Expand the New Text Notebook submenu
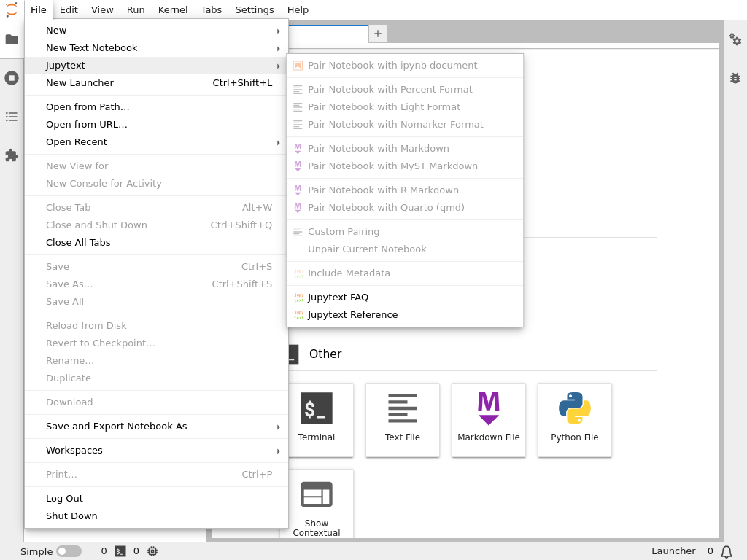This screenshot has height=560, width=747. [156, 48]
